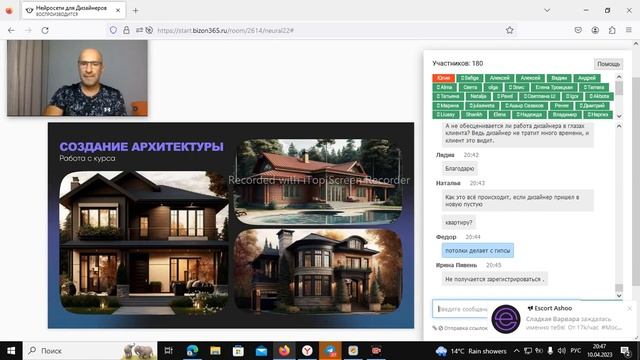
Task: Open the tracking protection shield icon
Action: pos(113,30)
